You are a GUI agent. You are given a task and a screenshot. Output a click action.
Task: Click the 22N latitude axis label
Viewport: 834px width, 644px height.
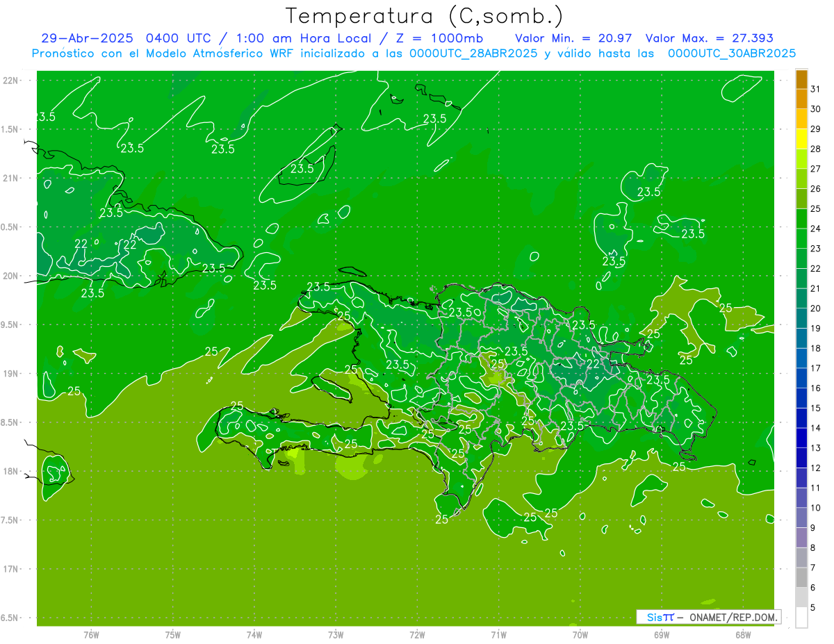(10, 80)
